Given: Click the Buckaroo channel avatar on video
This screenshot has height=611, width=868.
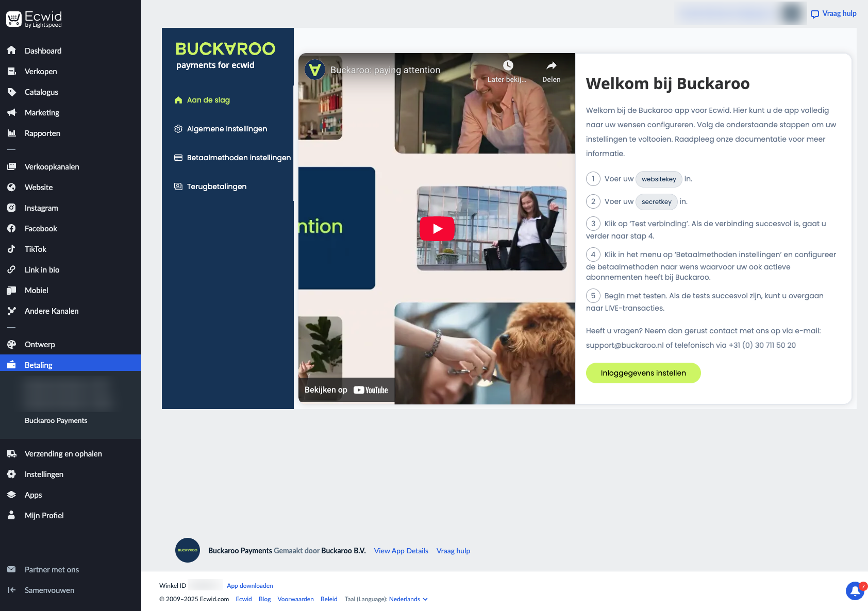Looking at the screenshot, I should [x=315, y=70].
